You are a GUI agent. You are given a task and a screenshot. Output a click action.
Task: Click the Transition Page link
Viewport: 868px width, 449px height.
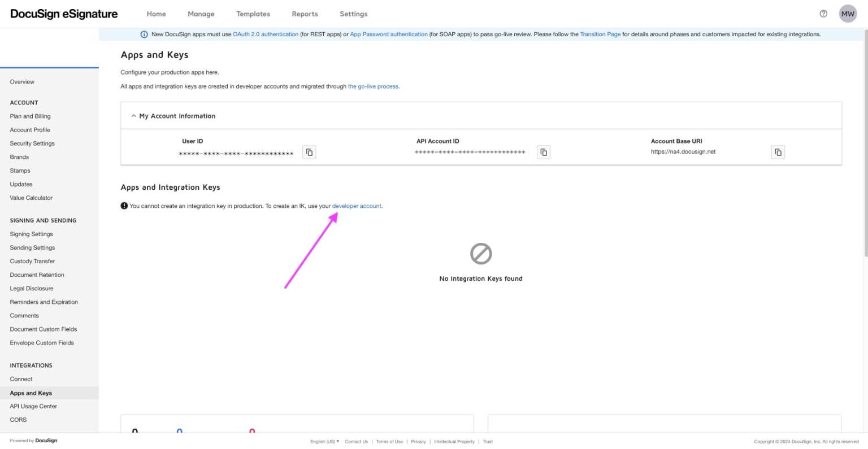600,34
